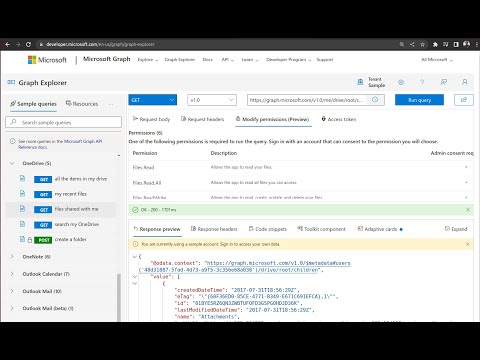Open the help question mark icon

click(x=422, y=82)
